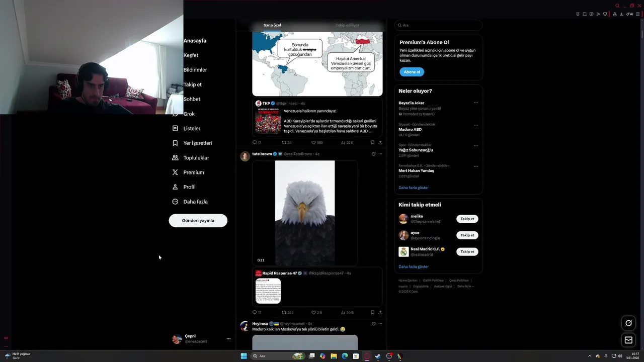Click the X search Ara field

pos(439,25)
